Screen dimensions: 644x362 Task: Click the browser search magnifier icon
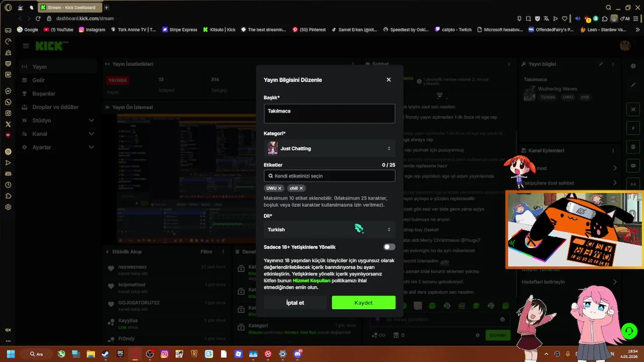[608, 8]
